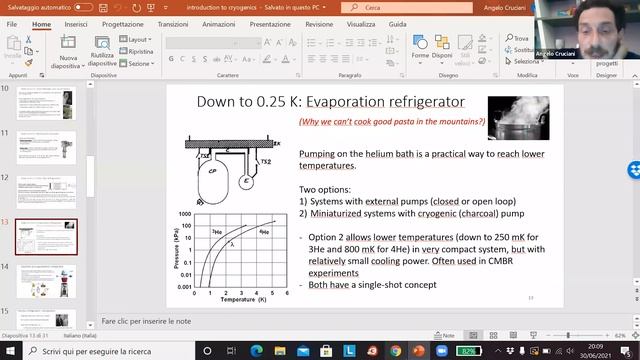Click the Format Painter brush icon
Viewport: 640px width, 360px height.
pos(28,63)
